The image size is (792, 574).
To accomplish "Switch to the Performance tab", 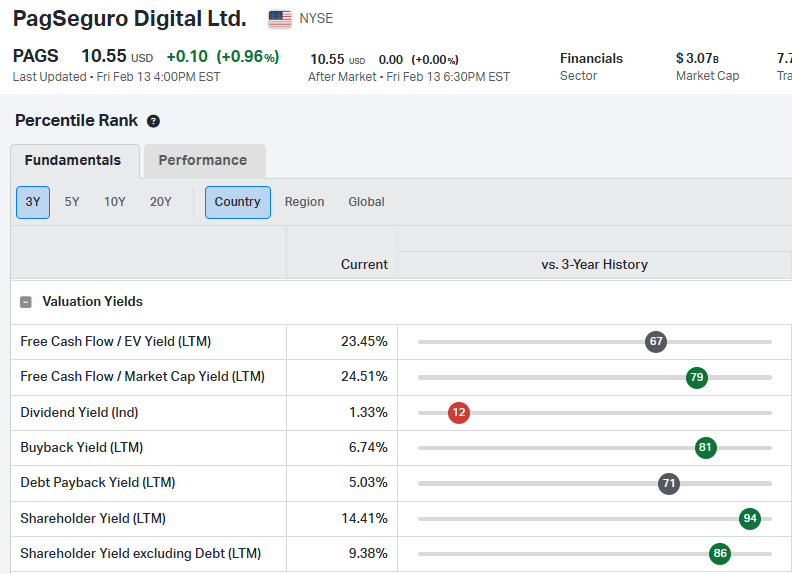I will (205, 161).
